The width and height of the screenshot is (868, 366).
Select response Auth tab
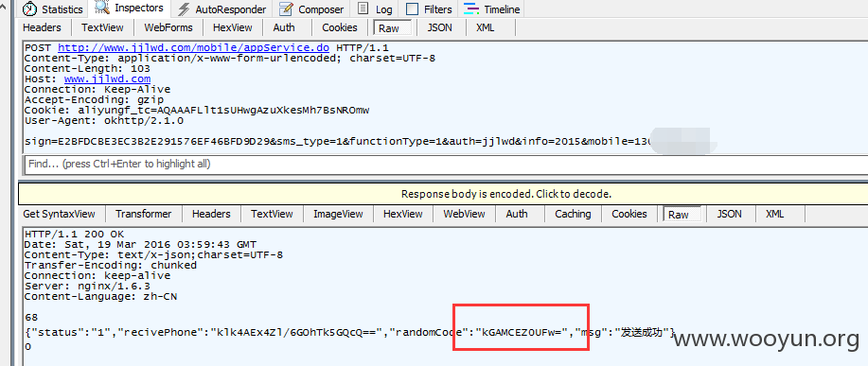click(x=517, y=214)
